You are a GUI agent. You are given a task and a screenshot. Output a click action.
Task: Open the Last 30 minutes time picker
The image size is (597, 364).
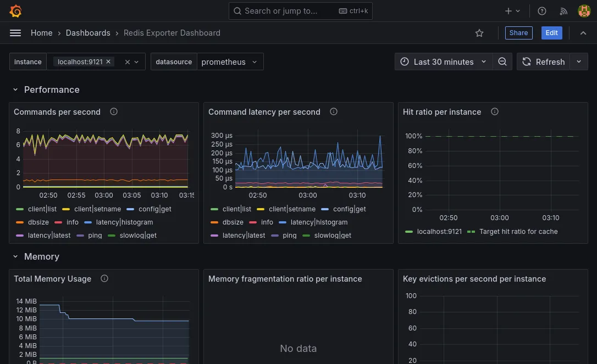pyautogui.click(x=443, y=62)
